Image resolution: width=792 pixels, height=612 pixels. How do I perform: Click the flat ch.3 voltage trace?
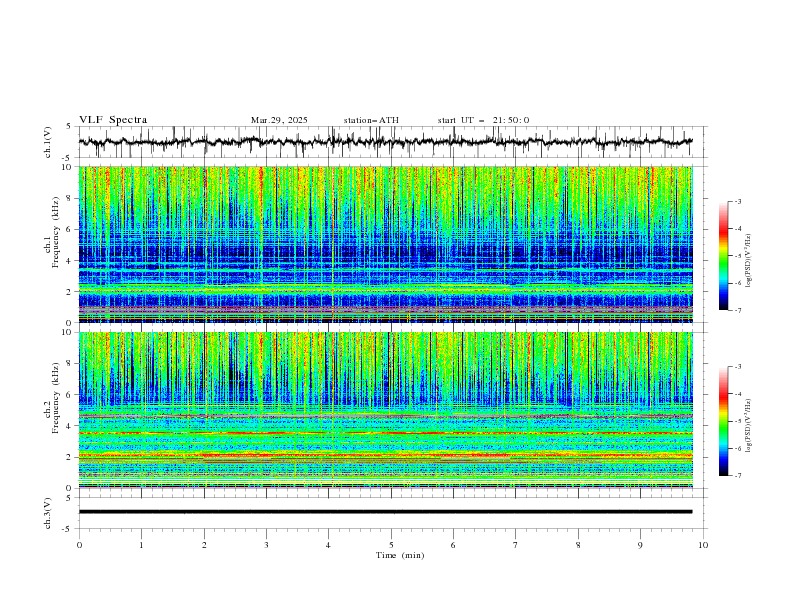(385, 512)
